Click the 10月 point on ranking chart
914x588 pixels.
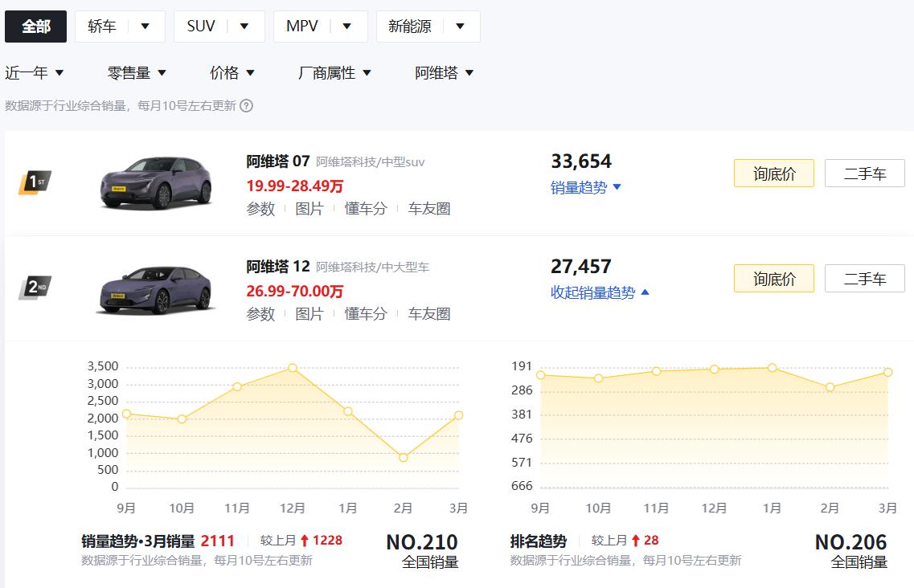click(x=599, y=378)
